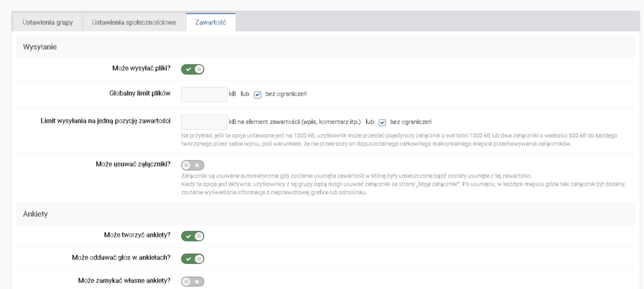
Task: Disable the 'Może wysyłać pliki?' toggle switch
Action: (x=193, y=69)
